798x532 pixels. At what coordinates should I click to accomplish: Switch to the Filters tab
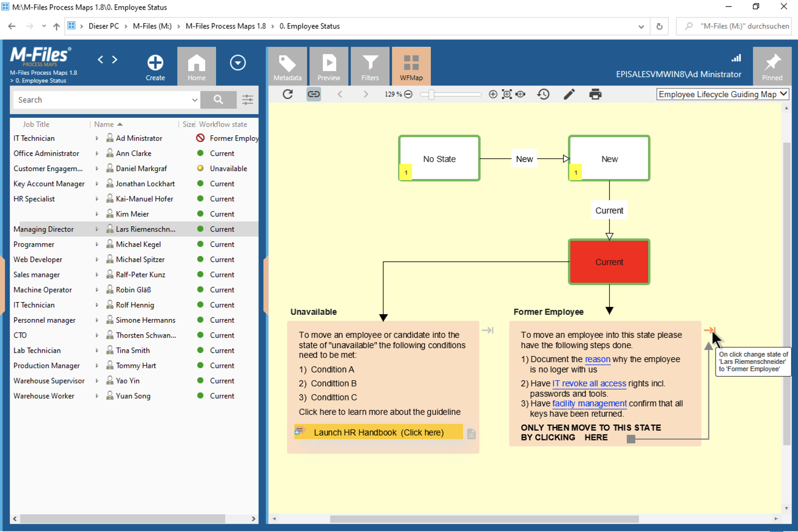(370, 66)
